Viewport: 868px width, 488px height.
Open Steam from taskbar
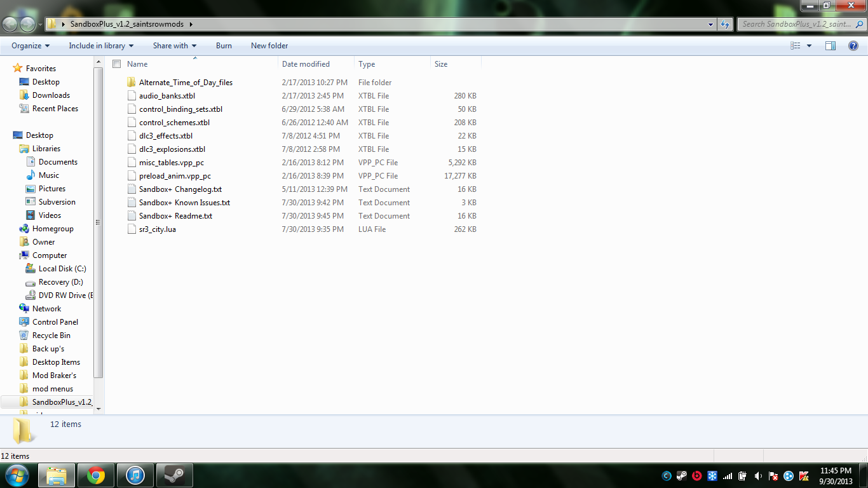(175, 475)
